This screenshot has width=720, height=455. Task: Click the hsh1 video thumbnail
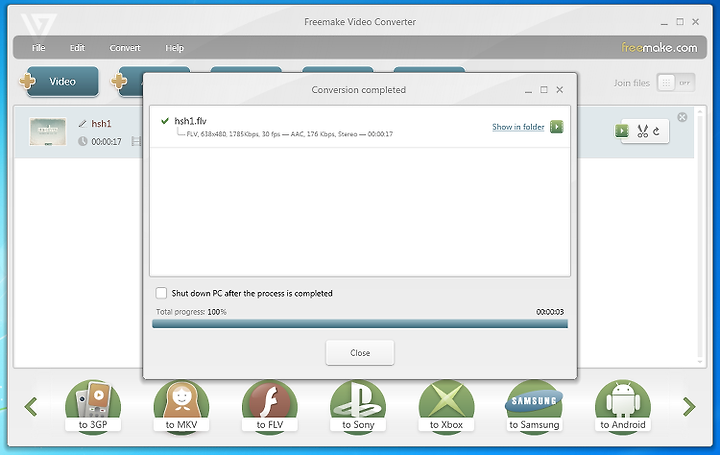48,131
